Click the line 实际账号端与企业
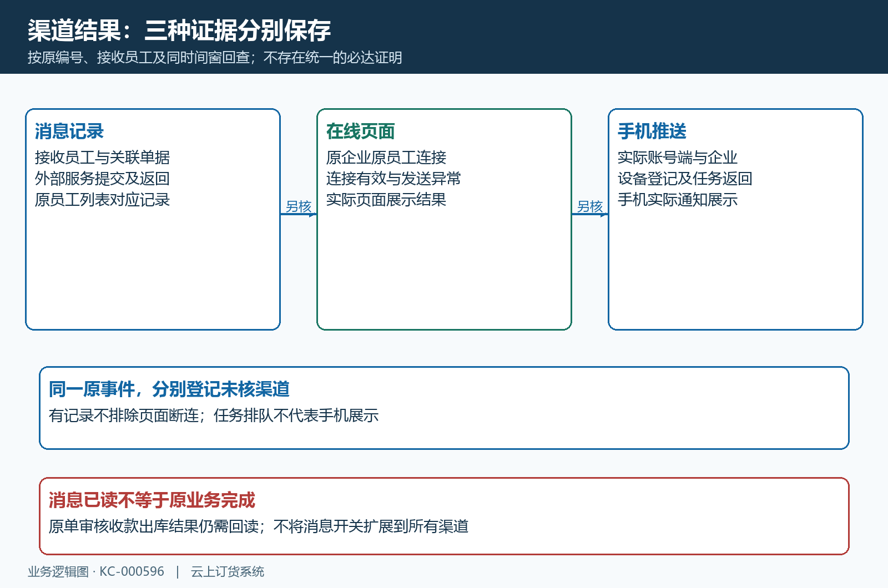 point(678,158)
